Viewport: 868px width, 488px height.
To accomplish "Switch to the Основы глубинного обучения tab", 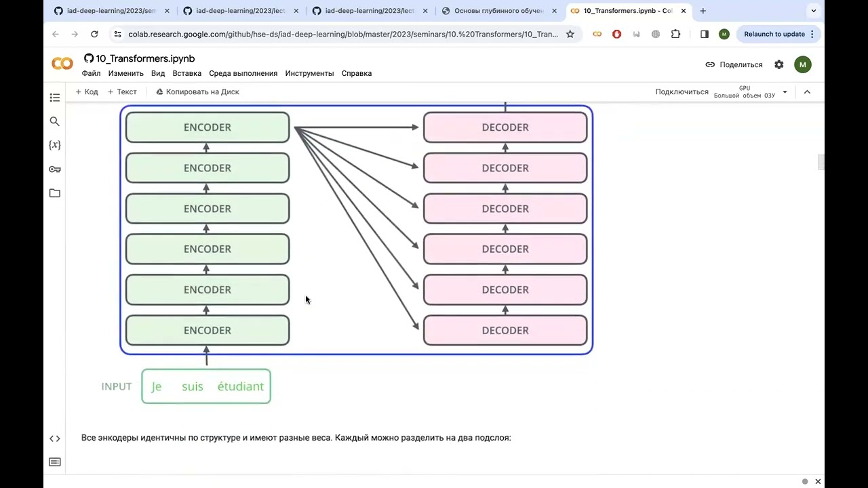I will coord(498,11).
